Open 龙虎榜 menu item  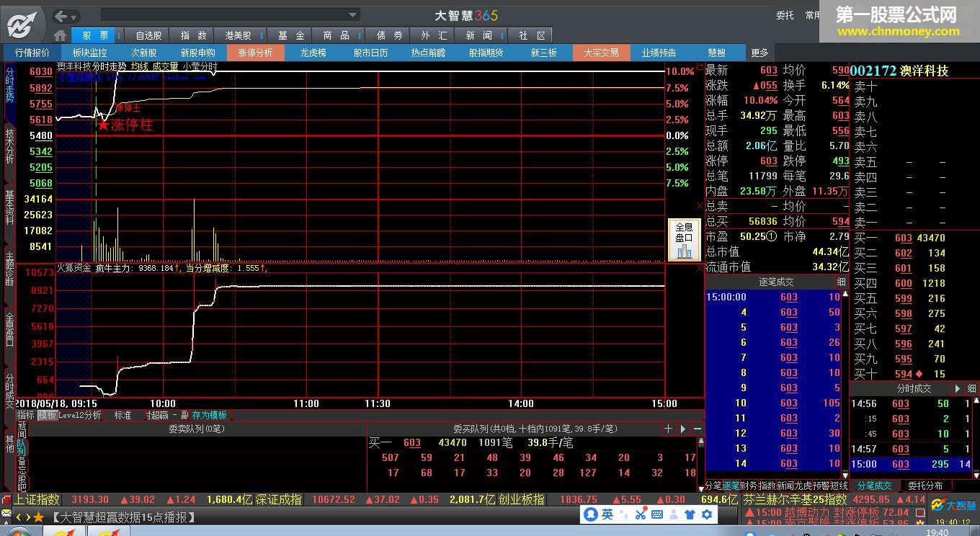[313, 53]
